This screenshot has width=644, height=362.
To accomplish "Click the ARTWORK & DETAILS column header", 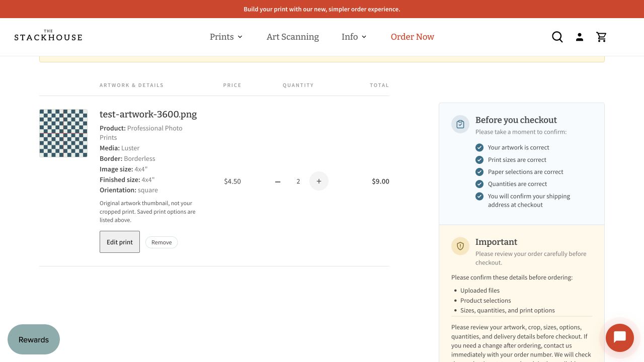I will tap(132, 85).
